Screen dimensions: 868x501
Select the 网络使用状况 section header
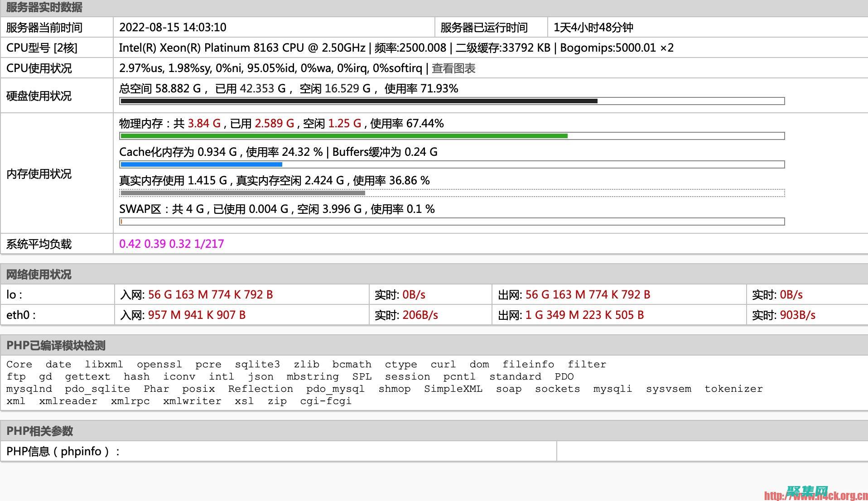[39, 275]
